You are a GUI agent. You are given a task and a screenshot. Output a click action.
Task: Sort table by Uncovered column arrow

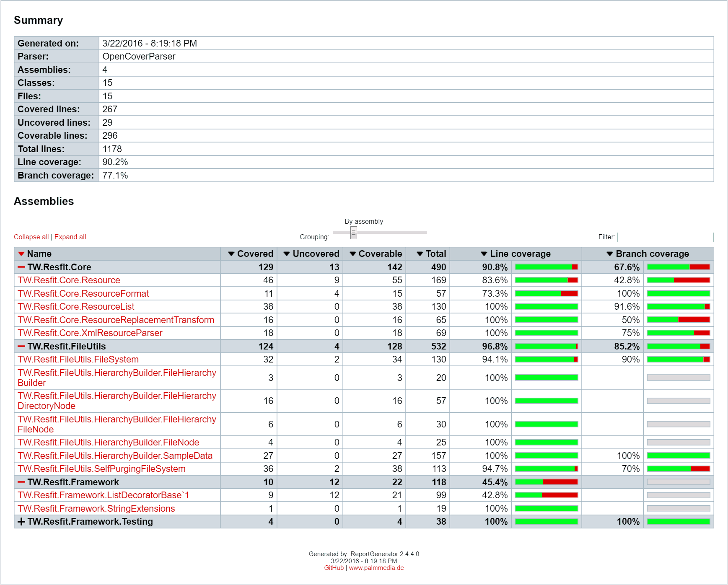coord(287,254)
